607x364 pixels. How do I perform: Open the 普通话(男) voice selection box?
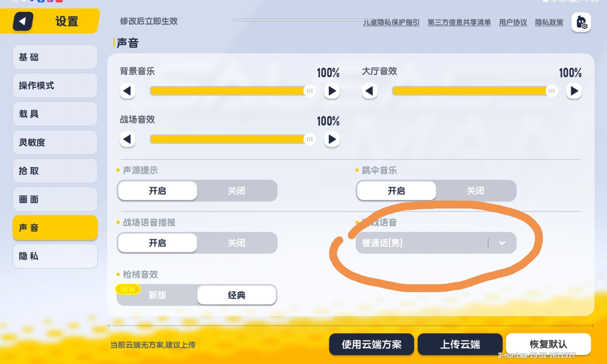[x=436, y=243]
